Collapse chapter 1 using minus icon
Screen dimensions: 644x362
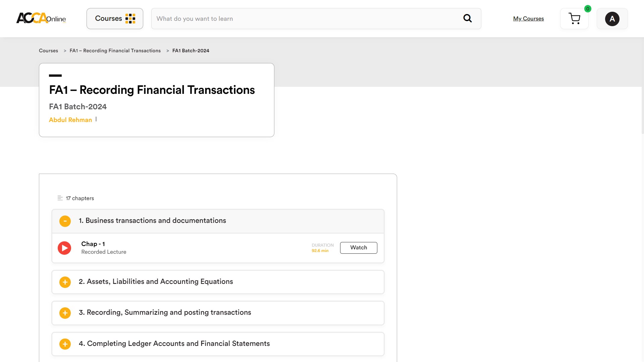(x=65, y=221)
